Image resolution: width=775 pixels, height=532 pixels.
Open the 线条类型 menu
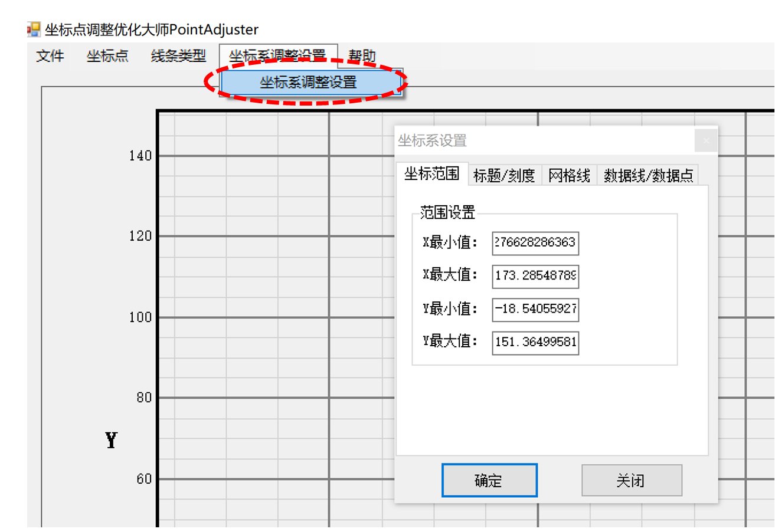[178, 57]
